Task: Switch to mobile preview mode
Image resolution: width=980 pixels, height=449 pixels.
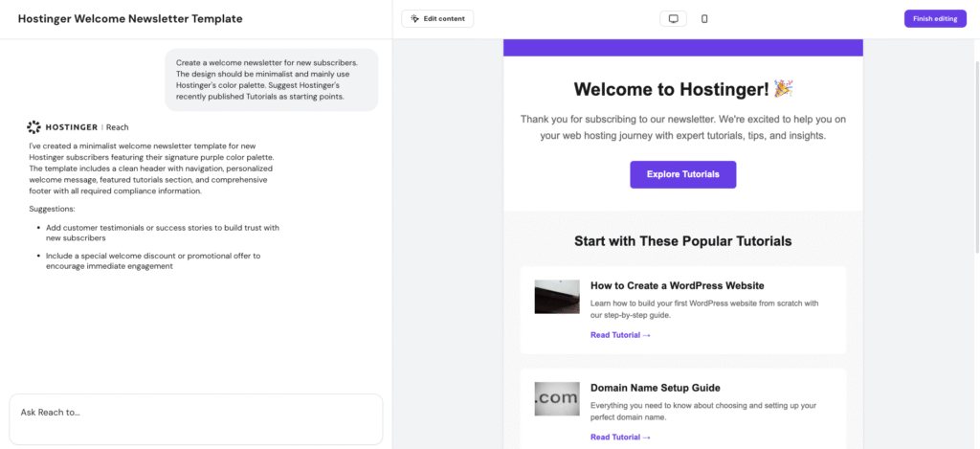Action: [704, 19]
